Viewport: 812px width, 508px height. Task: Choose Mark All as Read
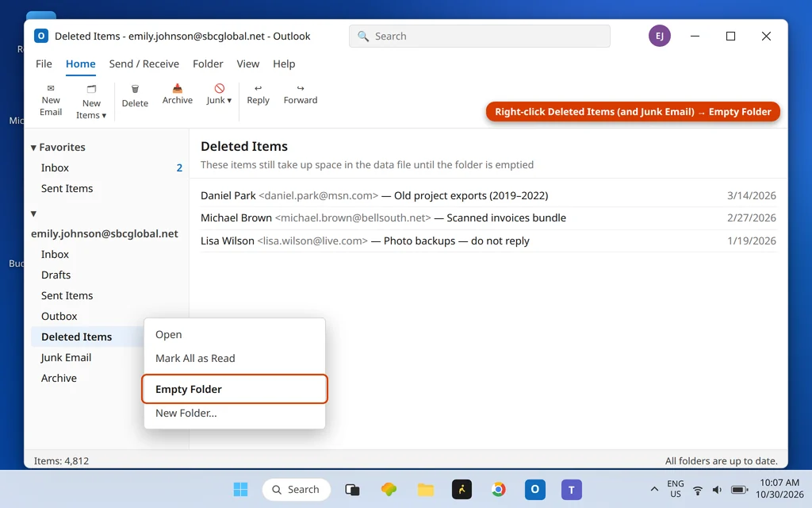(235, 358)
